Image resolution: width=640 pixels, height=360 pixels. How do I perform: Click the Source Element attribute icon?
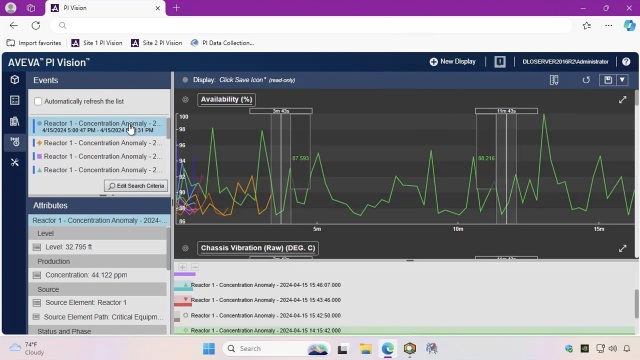click(37, 303)
